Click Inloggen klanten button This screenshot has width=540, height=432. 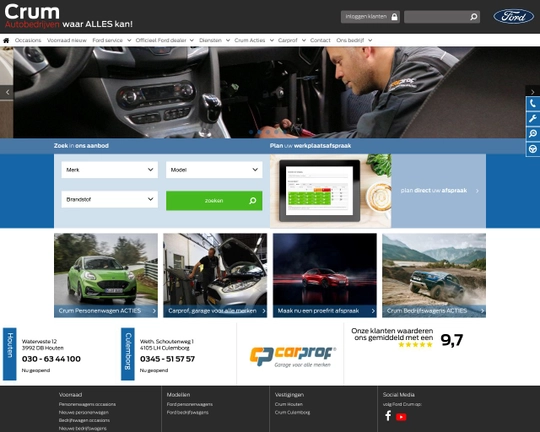(370, 17)
